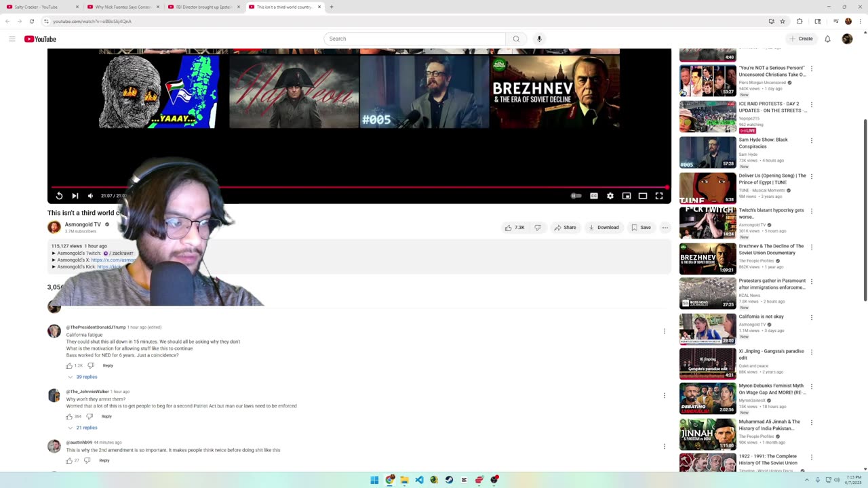This screenshot has height=488, width=868.
Task: Click the video progress bar end
Action: (667, 187)
